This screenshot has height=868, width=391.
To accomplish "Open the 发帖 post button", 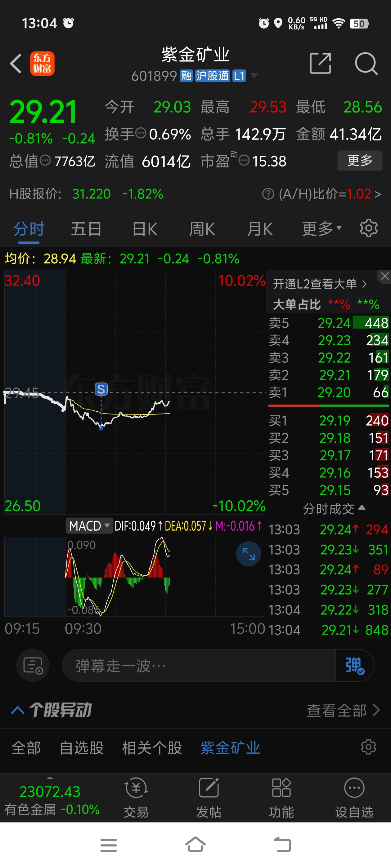I will point(209,798).
